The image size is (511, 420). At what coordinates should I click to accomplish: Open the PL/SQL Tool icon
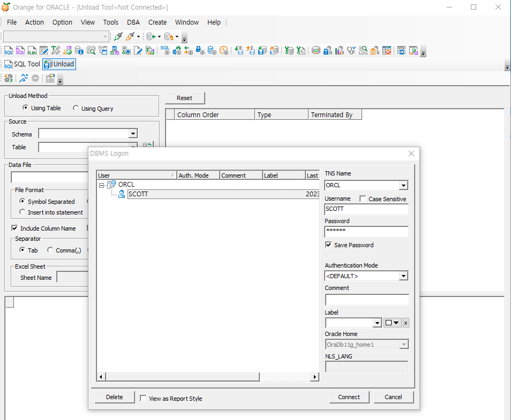point(20,50)
